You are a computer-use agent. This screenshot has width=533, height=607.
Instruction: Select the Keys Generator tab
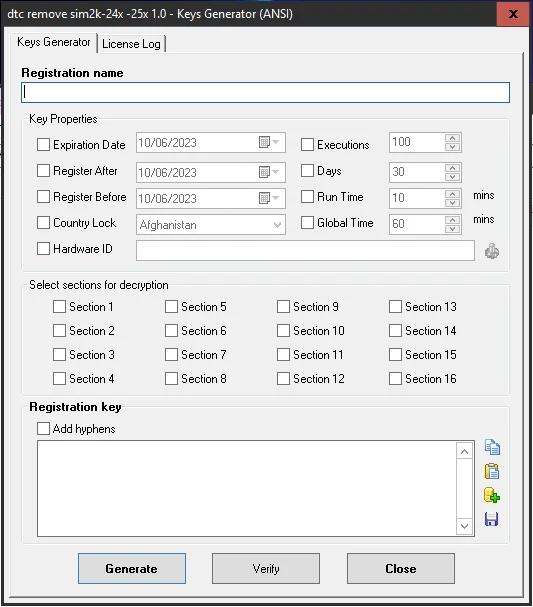53,42
